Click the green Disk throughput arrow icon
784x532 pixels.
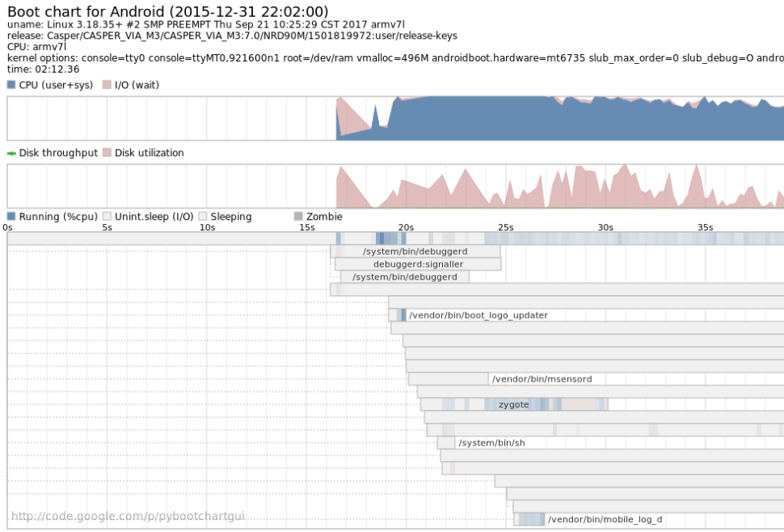pos(10,152)
